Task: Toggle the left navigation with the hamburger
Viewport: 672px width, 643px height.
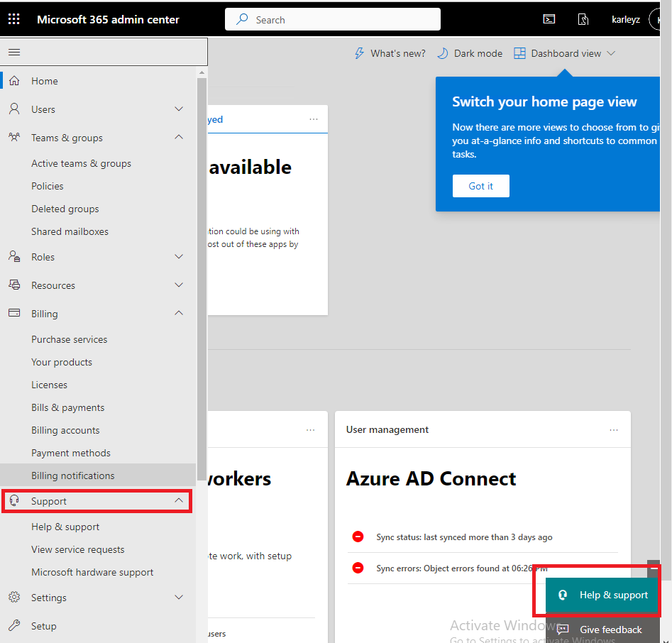Action: click(x=14, y=51)
